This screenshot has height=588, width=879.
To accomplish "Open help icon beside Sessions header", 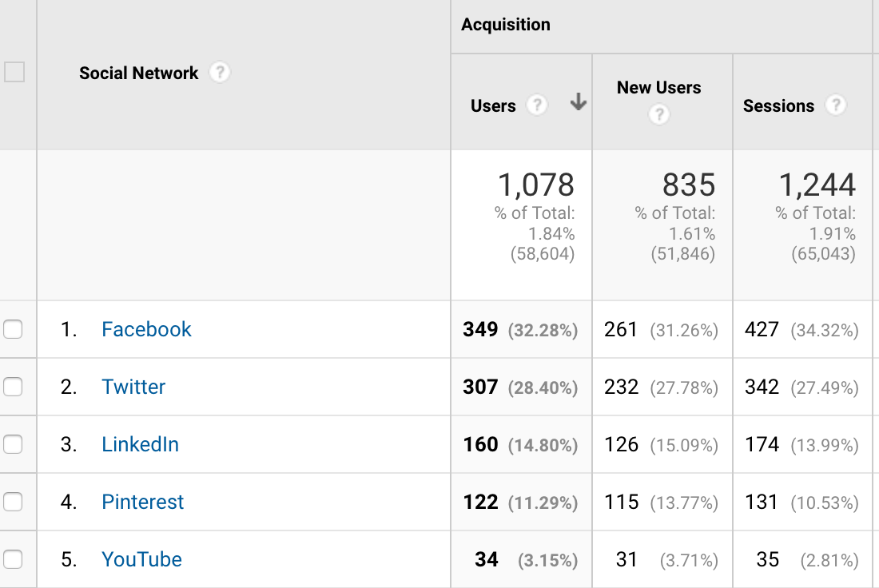I will (835, 105).
